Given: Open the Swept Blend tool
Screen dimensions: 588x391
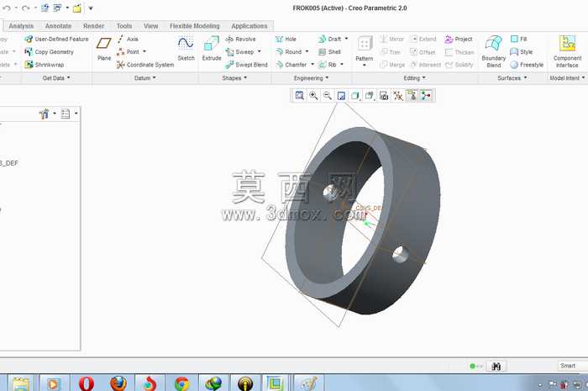Looking at the screenshot, I should [x=246, y=65].
